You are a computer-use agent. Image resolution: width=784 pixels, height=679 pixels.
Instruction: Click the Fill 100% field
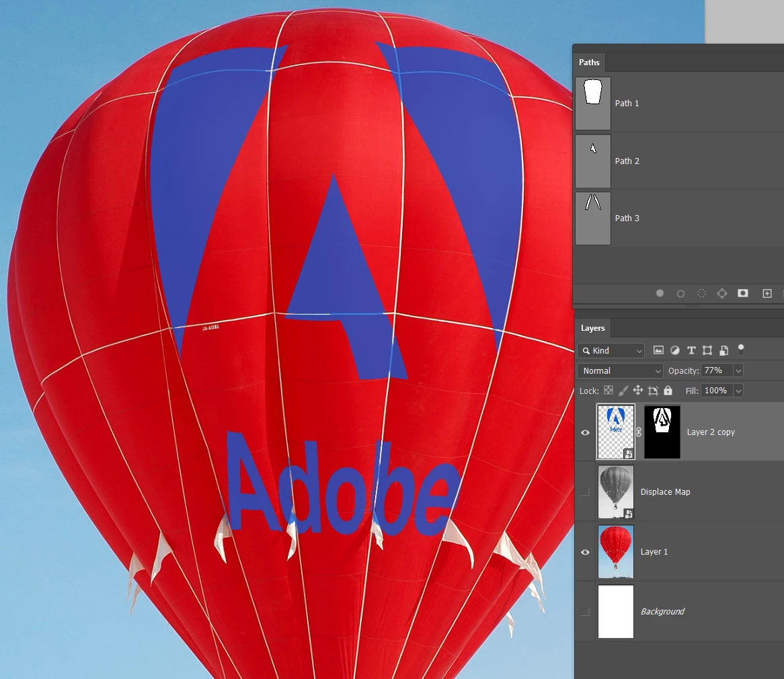pos(717,391)
